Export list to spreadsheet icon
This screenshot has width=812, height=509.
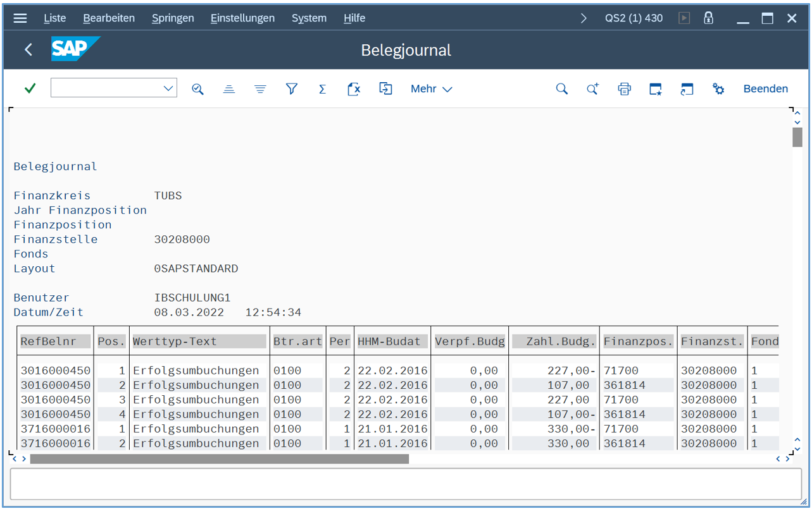pyautogui.click(x=354, y=89)
